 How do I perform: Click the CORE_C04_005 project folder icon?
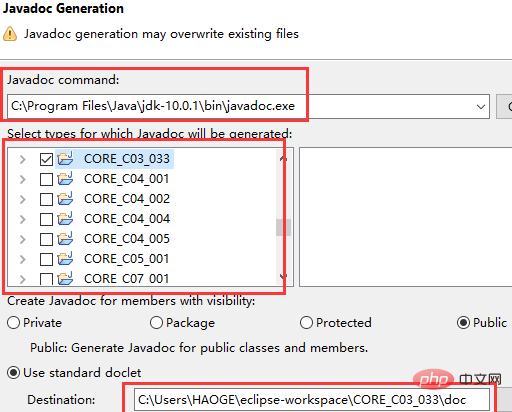click(x=65, y=239)
